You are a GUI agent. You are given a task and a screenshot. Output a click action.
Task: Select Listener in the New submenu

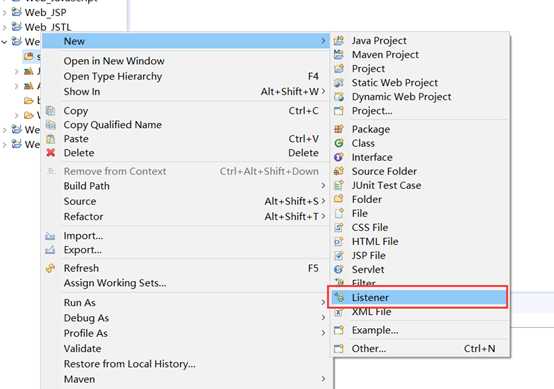coord(418,297)
